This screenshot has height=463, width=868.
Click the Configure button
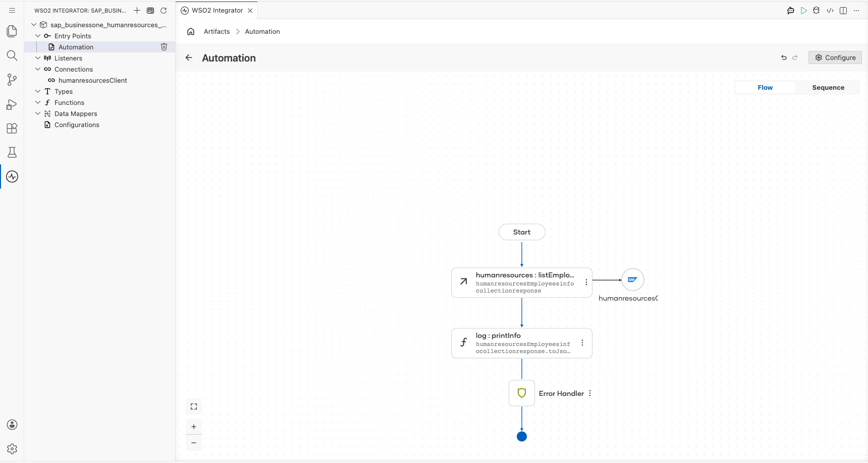[x=835, y=57]
